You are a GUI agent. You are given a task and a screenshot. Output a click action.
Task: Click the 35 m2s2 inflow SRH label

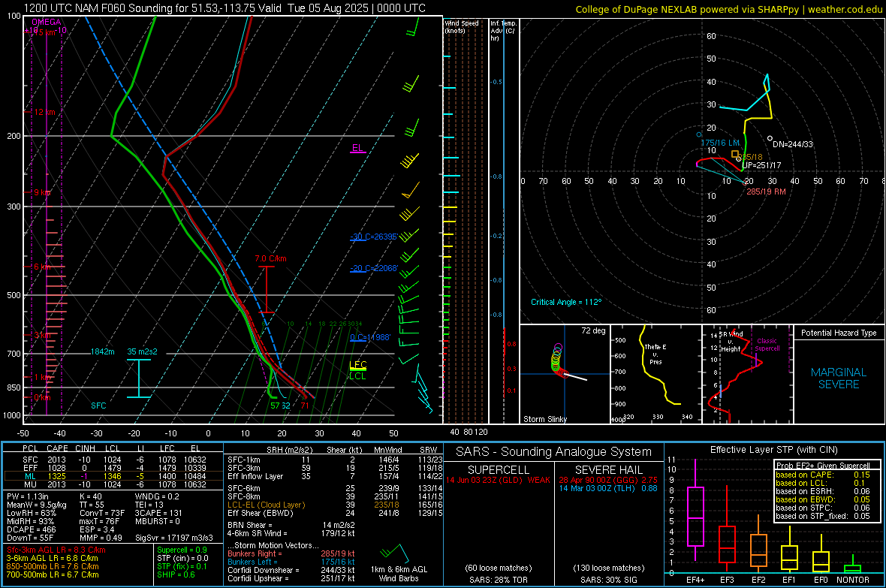pyautogui.click(x=142, y=351)
